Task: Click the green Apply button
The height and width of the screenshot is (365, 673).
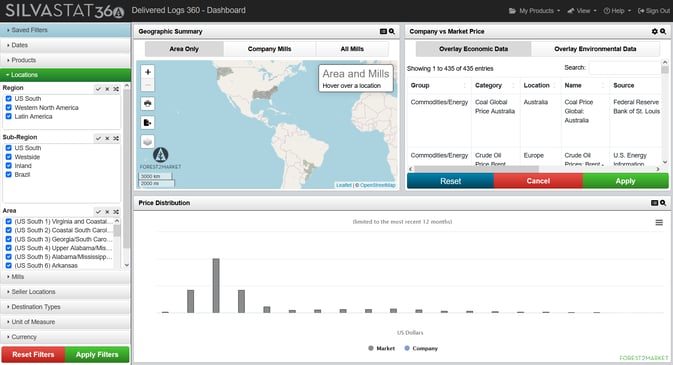Action: (625, 181)
